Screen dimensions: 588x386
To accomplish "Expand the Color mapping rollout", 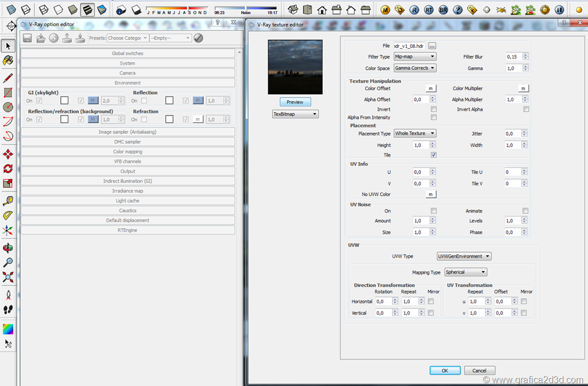I will pos(128,152).
